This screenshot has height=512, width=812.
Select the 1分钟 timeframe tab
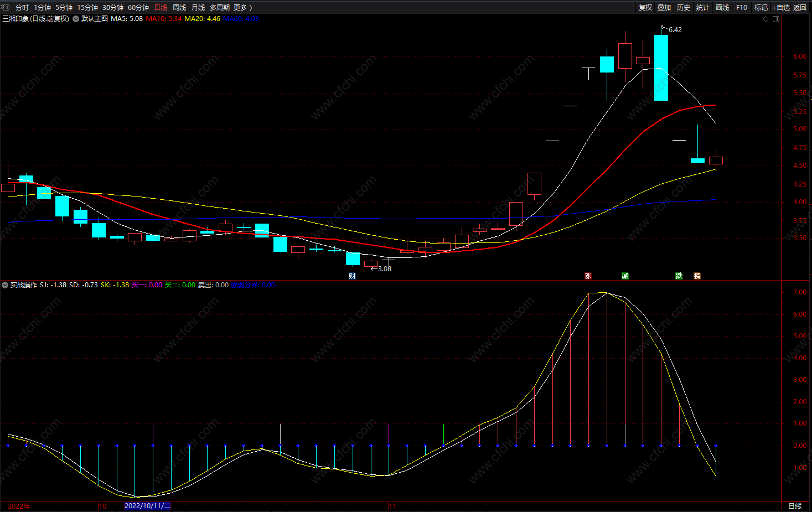[x=42, y=7]
